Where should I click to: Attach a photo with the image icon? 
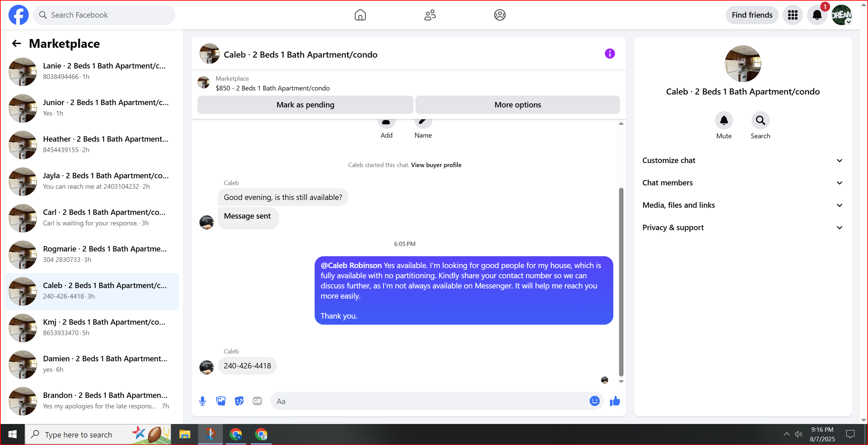221,401
